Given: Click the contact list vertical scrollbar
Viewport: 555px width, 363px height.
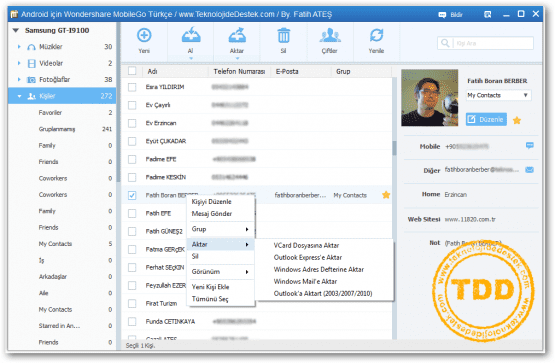Looking at the screenshot, I should (x=394, y=148).
